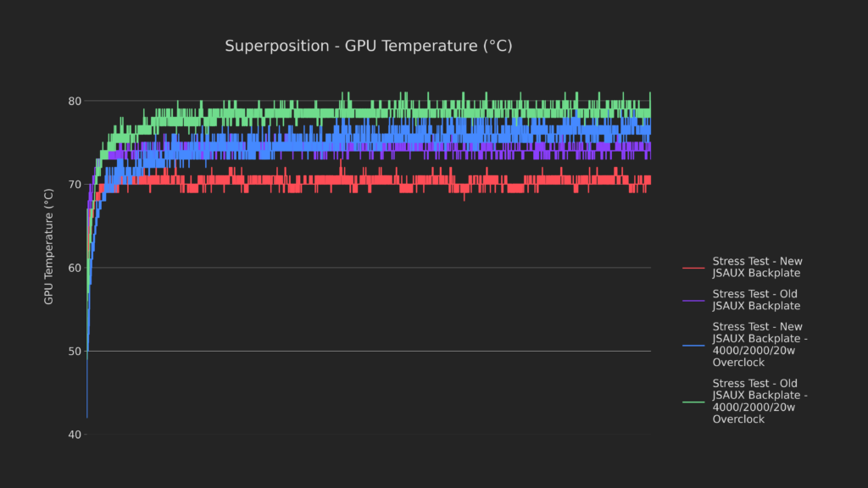This screenshot has width=868, height=488.
Task: Click the 50 tick label on y-axis
Action: [x=75, y=352]
